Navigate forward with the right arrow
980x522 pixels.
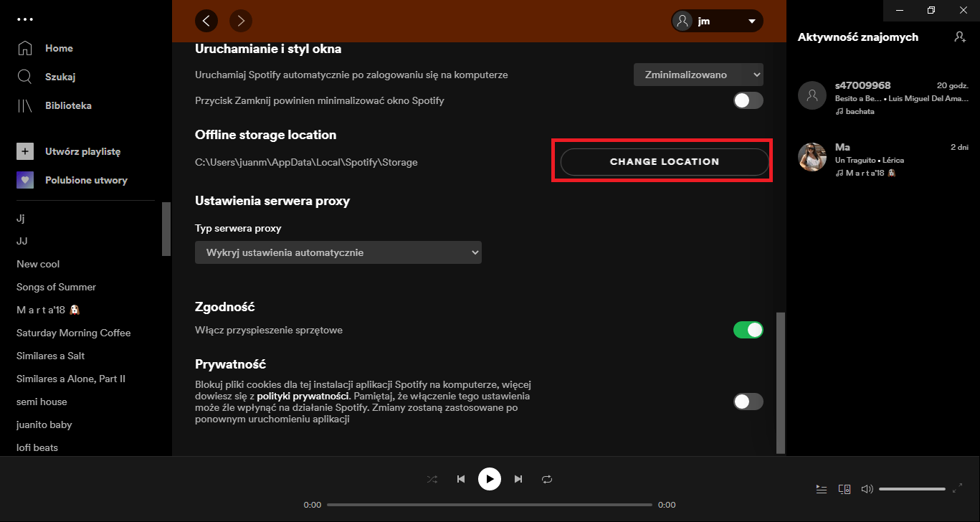(241, 21)
